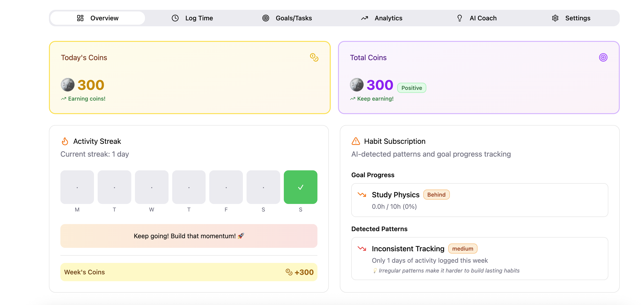
Task: Click the Positive status badge
Action: point(411,88)
